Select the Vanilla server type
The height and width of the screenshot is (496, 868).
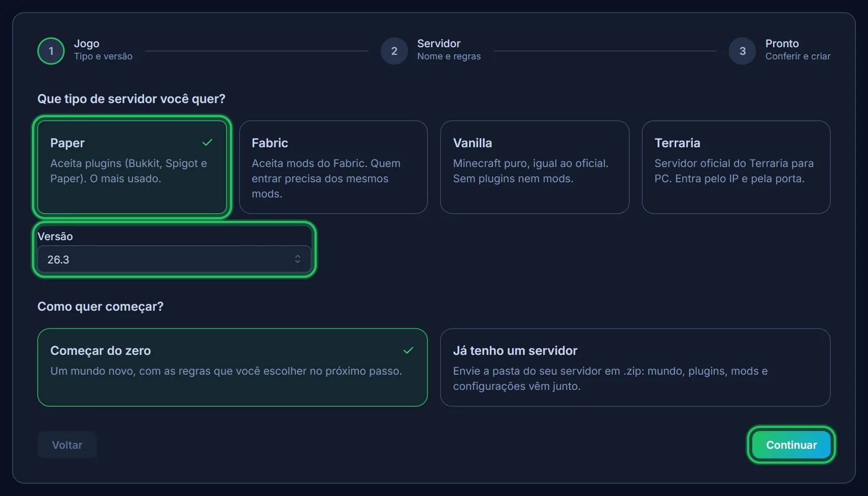click(x=535, y=167)
